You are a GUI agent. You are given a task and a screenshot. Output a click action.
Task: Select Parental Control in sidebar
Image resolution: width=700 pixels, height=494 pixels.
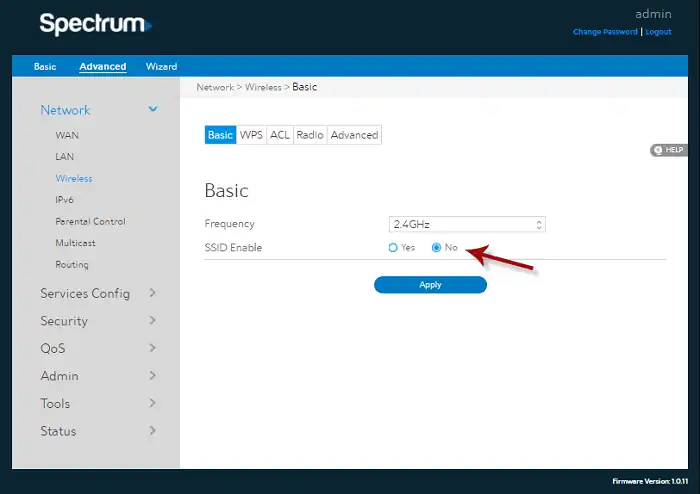point(90,221)
